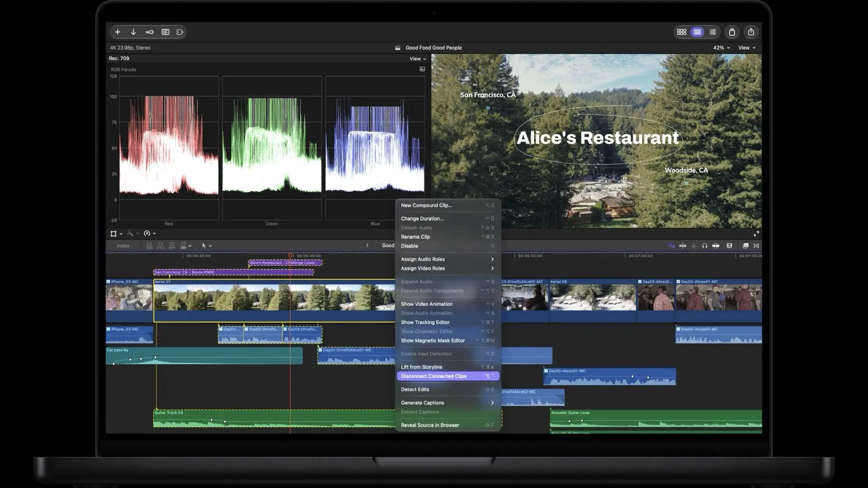Image resolution: width=868 pixels, height=488 pixels.
Task: Select Disconnect Connected Clips menu item
Action: click(448, 376)
